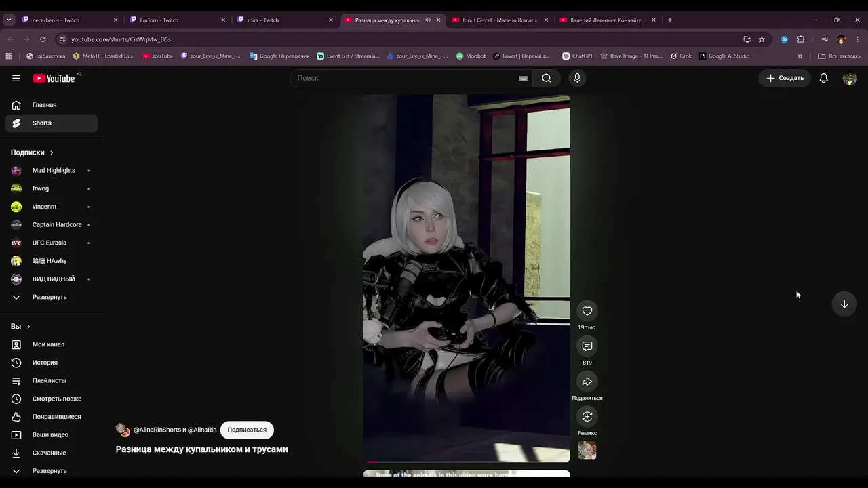Viewport: 868px width, 488px height.
Task: Open the browser extensions puzzle menu
Action: [801, 39]
